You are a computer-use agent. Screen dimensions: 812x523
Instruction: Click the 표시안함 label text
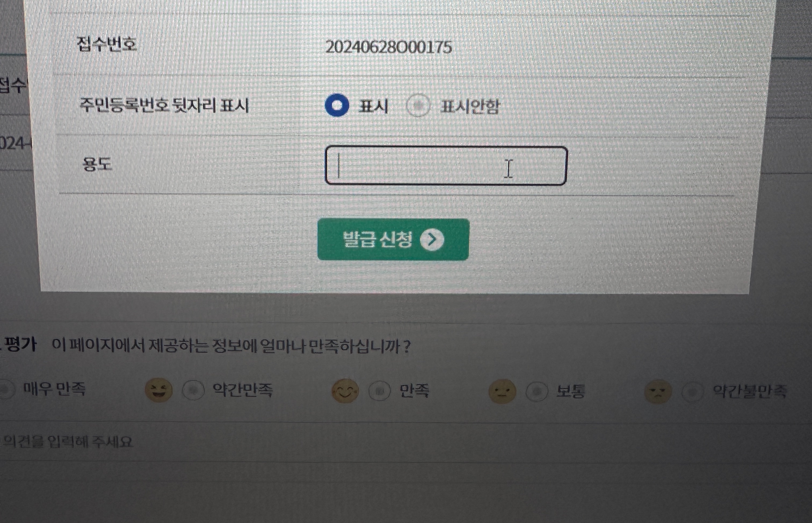coord(470,107)
